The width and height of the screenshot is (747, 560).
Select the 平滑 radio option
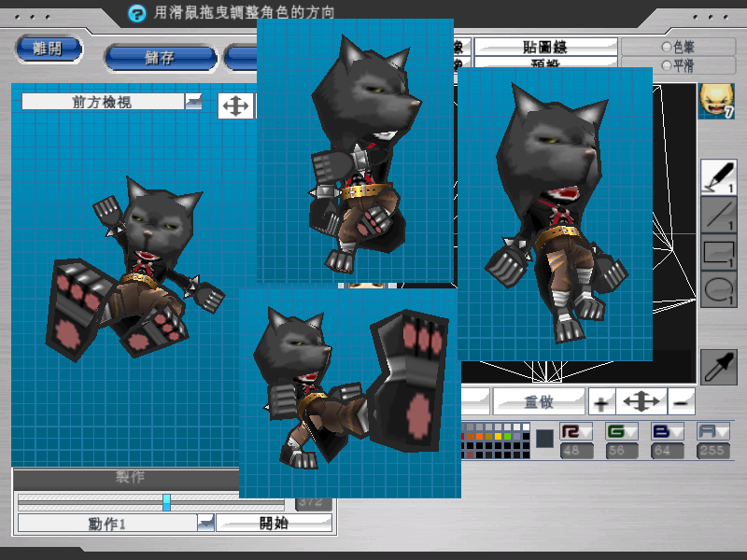(666, 65)
